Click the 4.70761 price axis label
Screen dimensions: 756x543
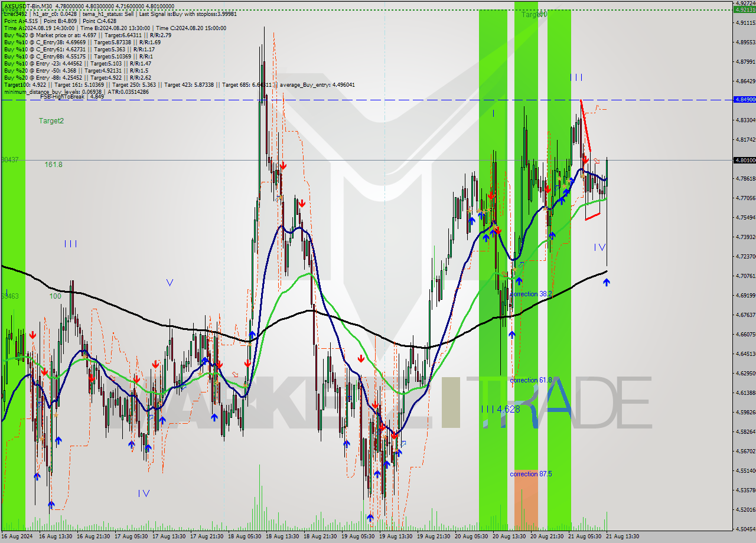coord(745,276)
